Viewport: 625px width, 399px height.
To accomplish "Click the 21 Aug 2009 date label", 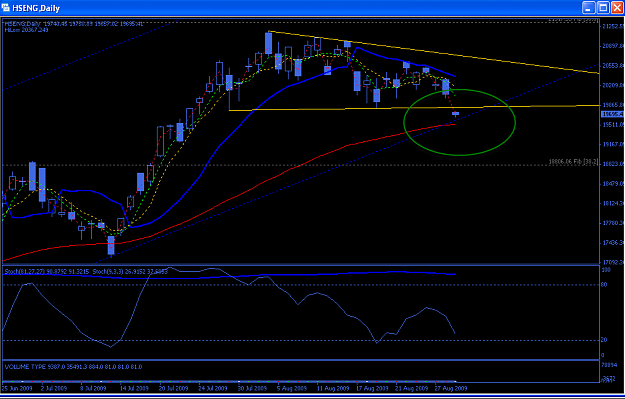I will click(x=411, y=387).
